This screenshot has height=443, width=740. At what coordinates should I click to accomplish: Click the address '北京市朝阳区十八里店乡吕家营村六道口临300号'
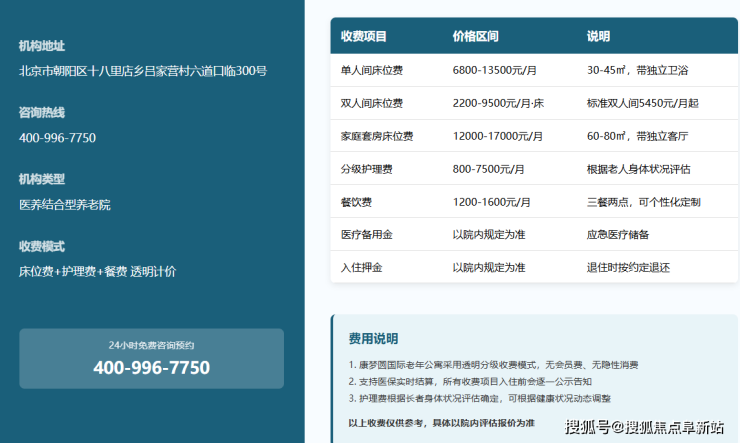(x=143, y=71)
